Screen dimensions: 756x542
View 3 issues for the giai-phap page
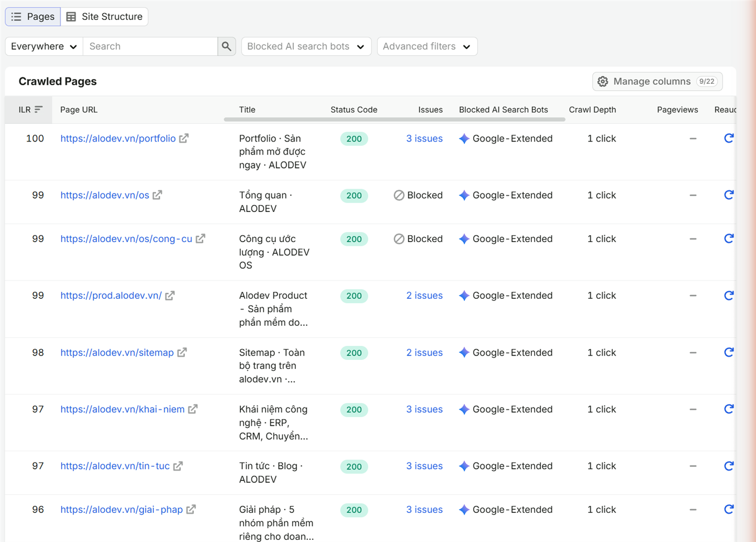tap(424, 510)
